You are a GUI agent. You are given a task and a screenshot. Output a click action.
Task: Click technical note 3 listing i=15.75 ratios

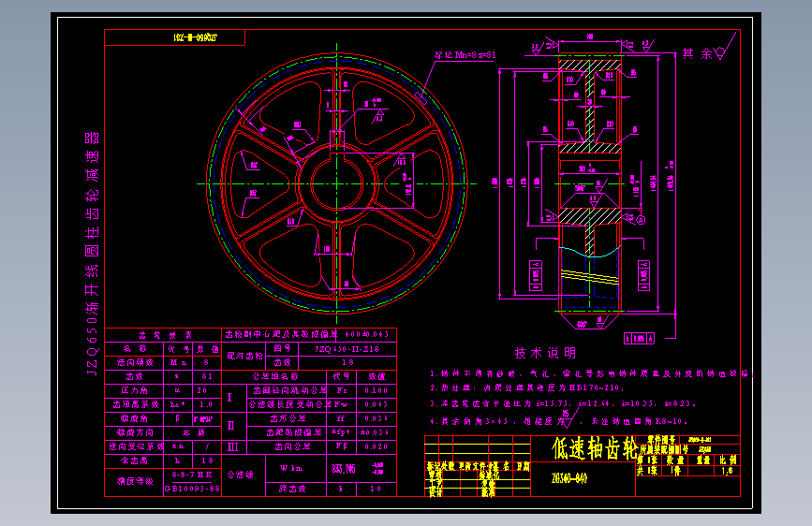pyautogui.click(x=562, y=403)
